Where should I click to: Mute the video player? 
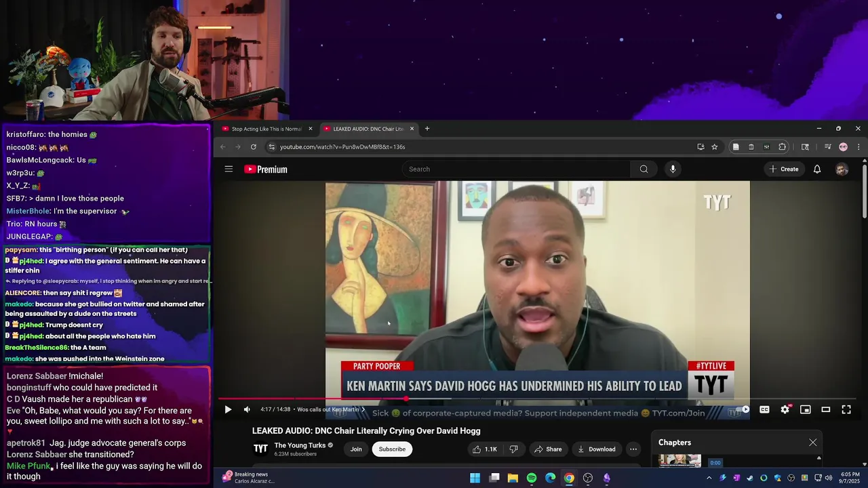[247, 409]
